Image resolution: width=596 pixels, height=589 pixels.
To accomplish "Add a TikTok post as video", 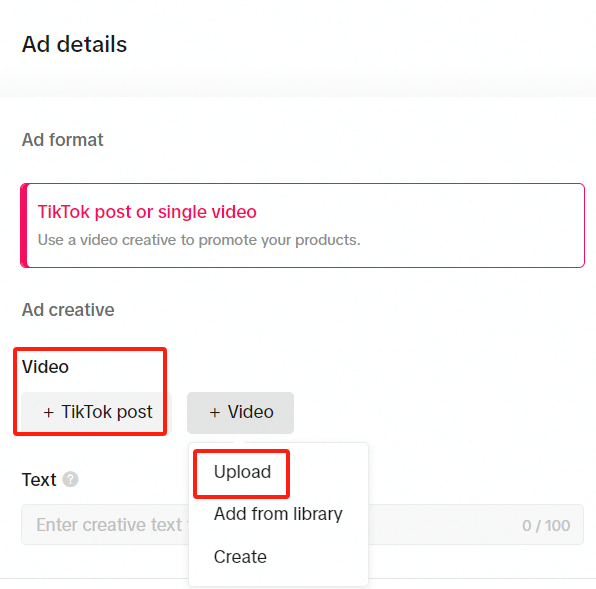I will (x=97, y=413).
